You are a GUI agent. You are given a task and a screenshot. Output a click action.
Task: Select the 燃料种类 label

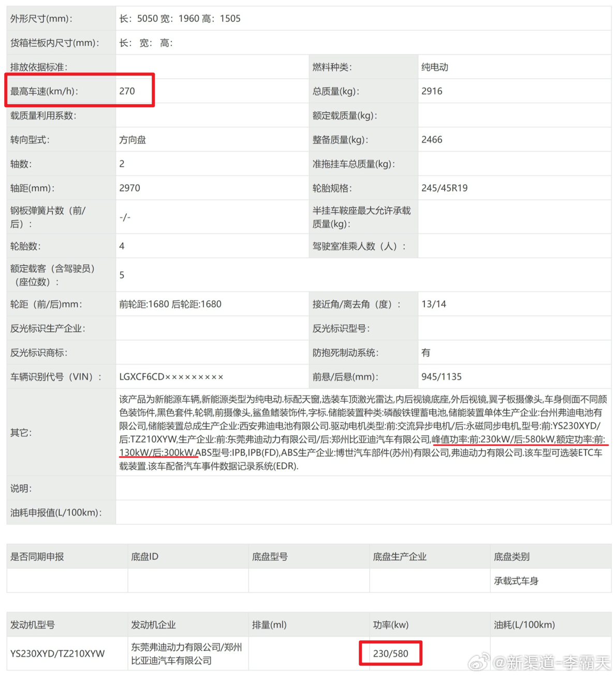332,67
